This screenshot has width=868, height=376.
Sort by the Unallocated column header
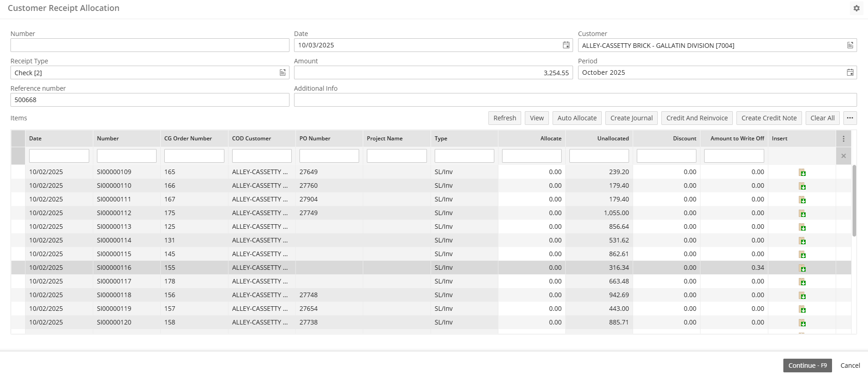(613, 139)
